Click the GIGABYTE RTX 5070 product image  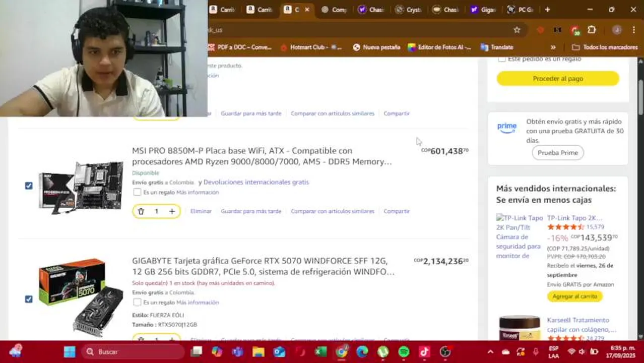[x=81, y=297]
